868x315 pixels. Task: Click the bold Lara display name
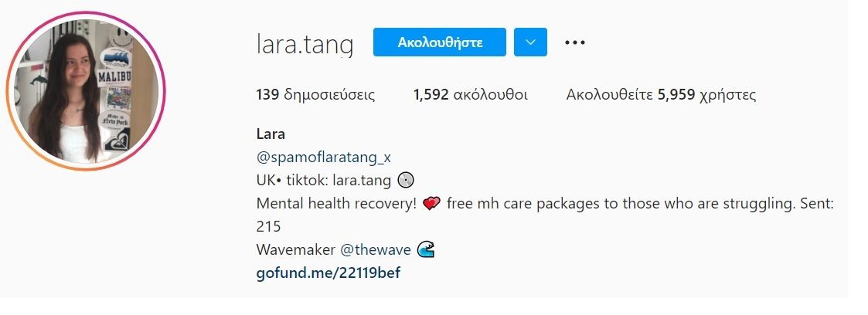click(271, 134)
